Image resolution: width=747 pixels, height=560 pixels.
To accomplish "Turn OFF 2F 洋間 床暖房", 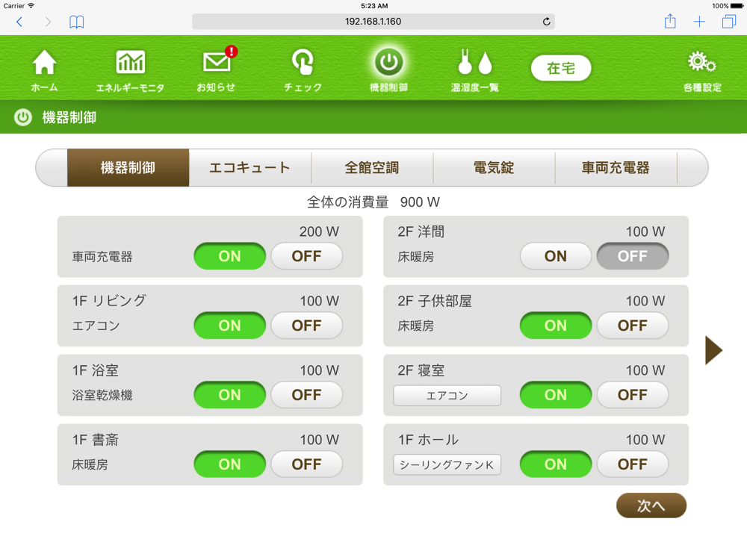I will click(x=633, y=256).
